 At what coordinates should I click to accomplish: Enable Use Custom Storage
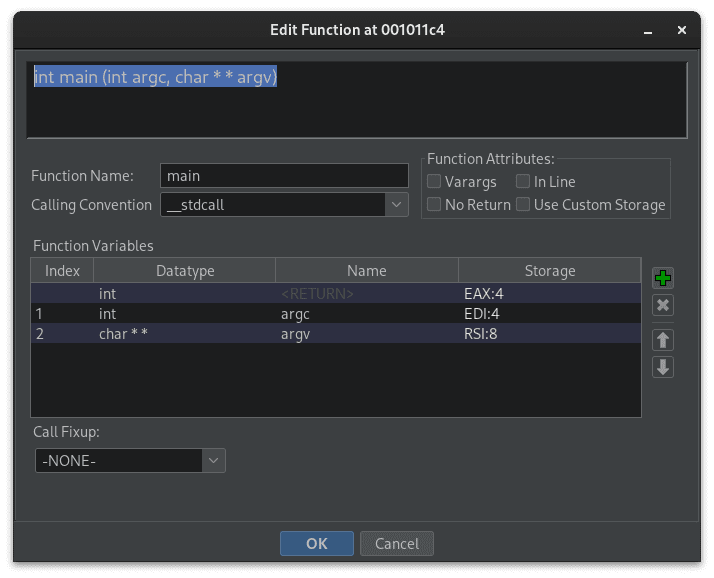522,204
